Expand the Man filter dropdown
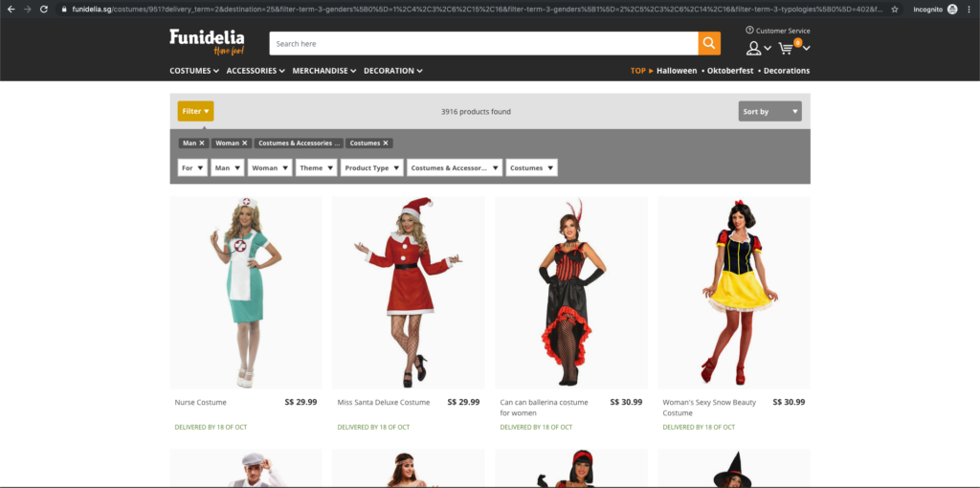Viewport: 980px width, 488px height. (228, 167)
